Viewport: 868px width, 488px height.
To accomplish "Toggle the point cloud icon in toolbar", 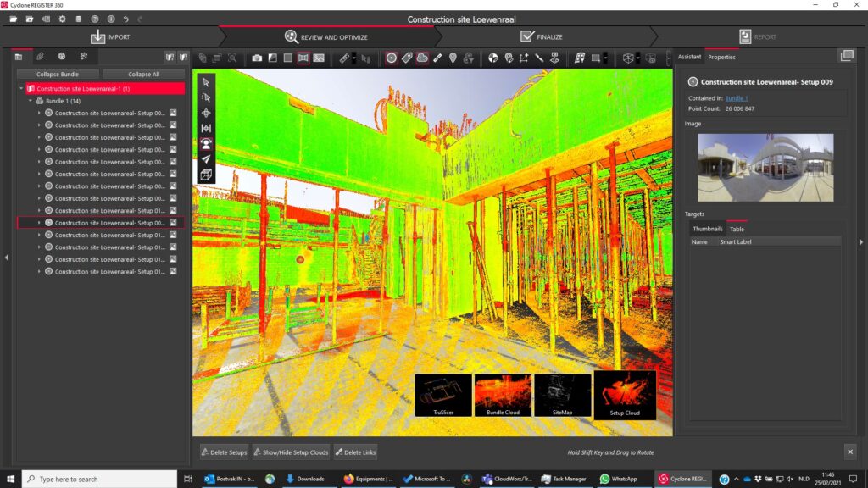I will 422,58.
